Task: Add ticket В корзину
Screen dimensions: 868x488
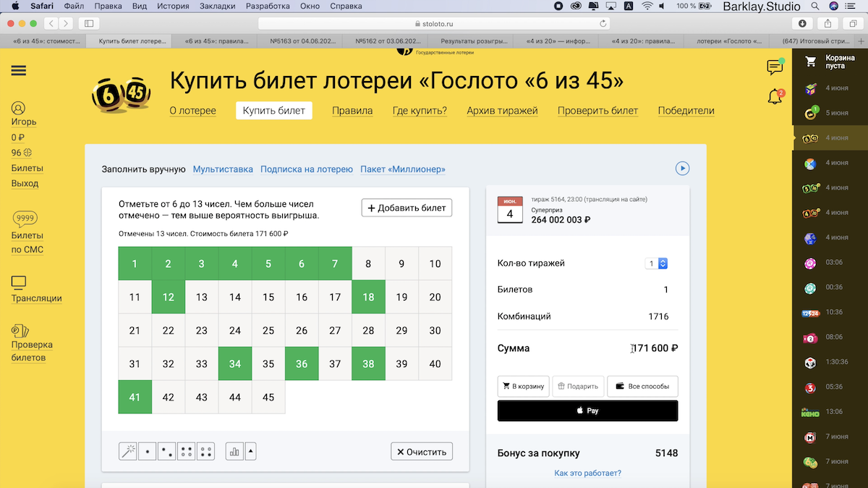Action: pos(524,386)
